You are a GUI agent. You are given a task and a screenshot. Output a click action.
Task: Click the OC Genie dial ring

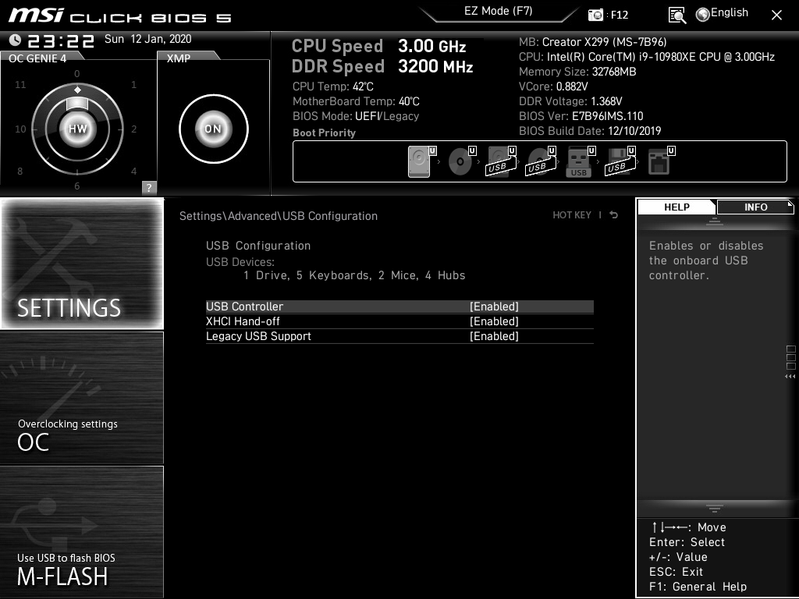(x=77, y=129)
